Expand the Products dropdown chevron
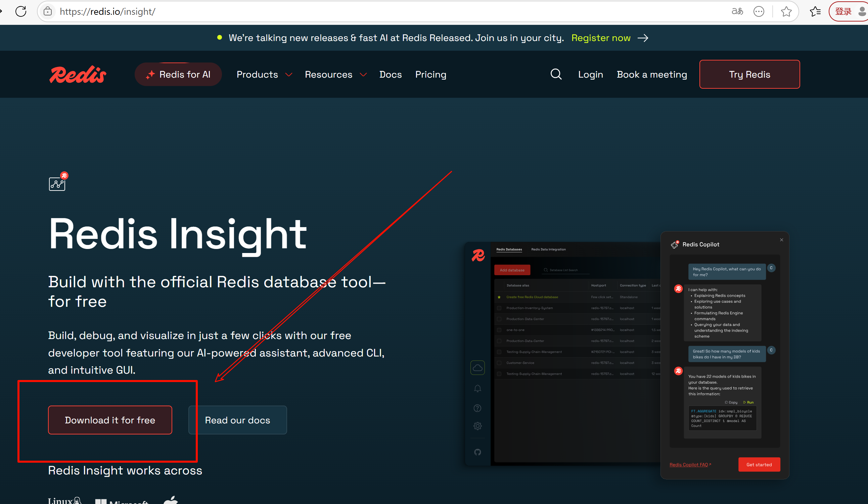This screenshot has height=504, width=868. point(289,75)
